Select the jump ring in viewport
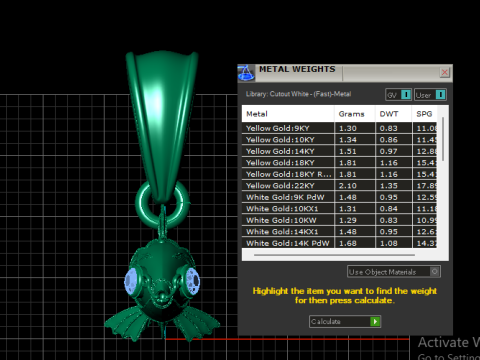The width and height of the screenshot is (480, 360). (x=142, y=204)
